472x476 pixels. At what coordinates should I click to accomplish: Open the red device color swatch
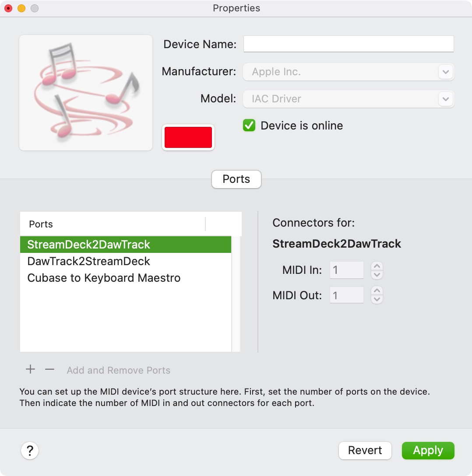[188, 137]
